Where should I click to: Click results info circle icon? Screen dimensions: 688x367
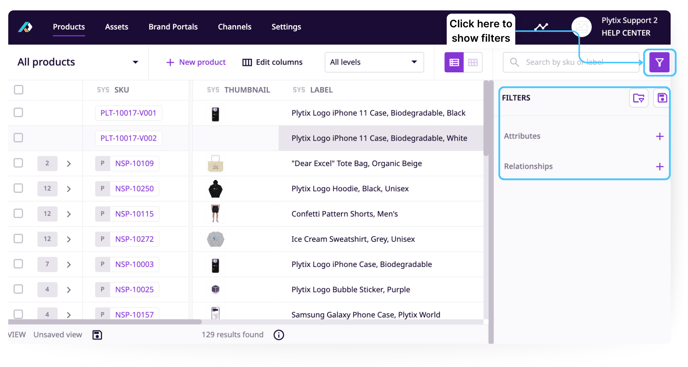coord(279,335)
